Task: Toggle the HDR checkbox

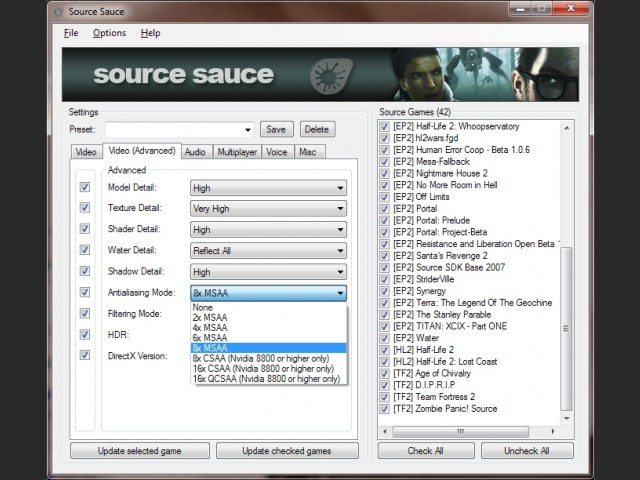Action: click(85, 335)
